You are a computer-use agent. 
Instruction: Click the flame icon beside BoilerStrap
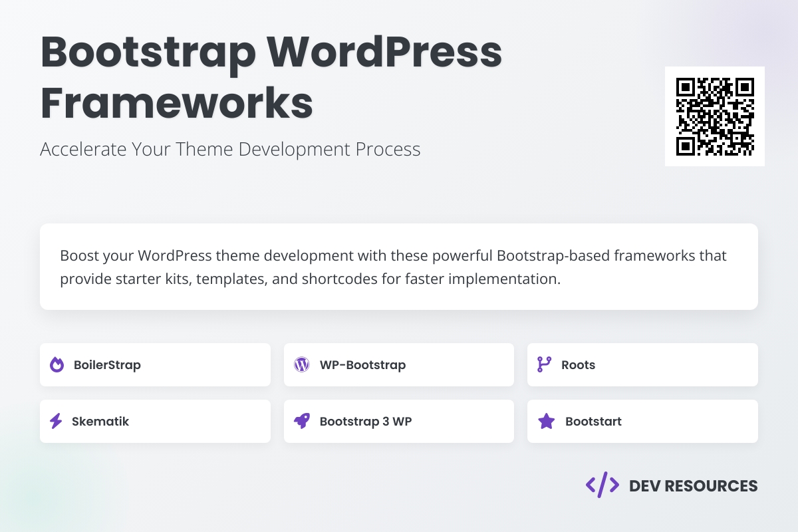pos(57,364)
